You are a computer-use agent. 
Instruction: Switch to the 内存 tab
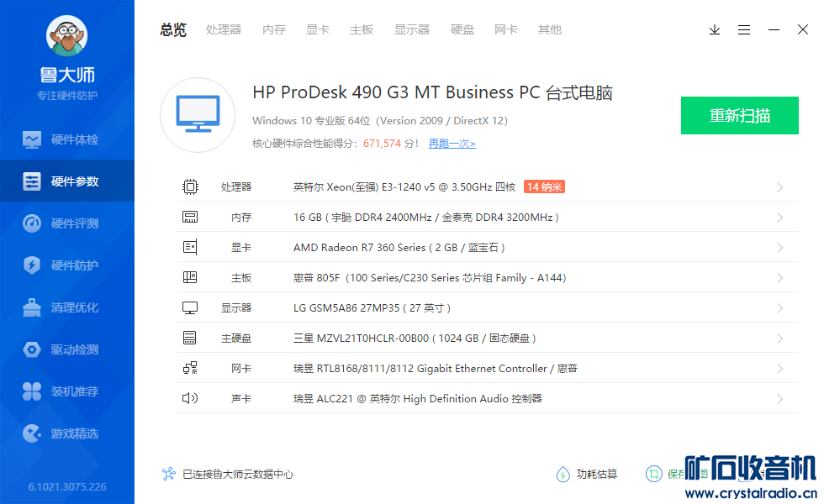pos(274,30)
